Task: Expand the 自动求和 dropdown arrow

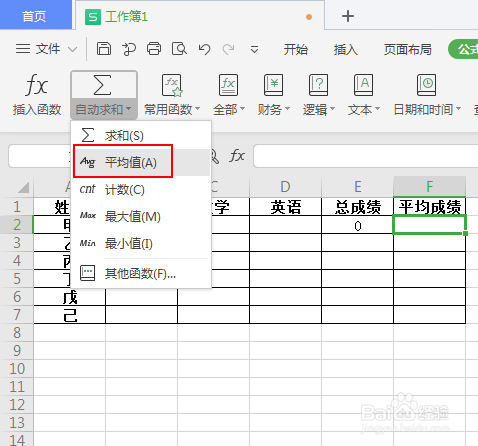Action: tap(129, 109)
